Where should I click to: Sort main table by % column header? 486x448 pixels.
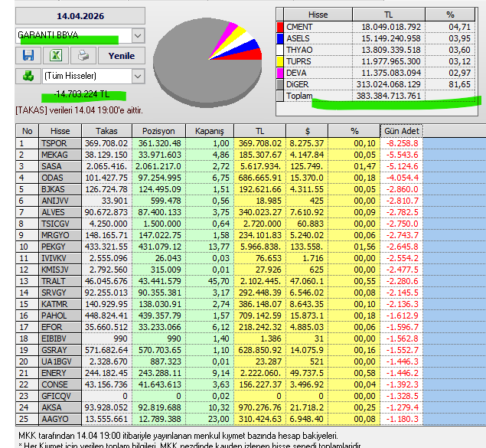(354, 131)
